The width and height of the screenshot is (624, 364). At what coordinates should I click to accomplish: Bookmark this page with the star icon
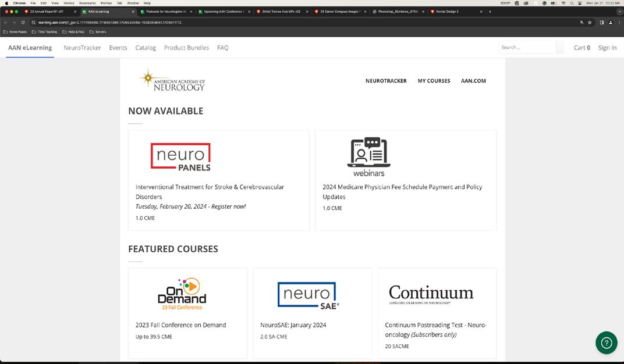[590, 23]
